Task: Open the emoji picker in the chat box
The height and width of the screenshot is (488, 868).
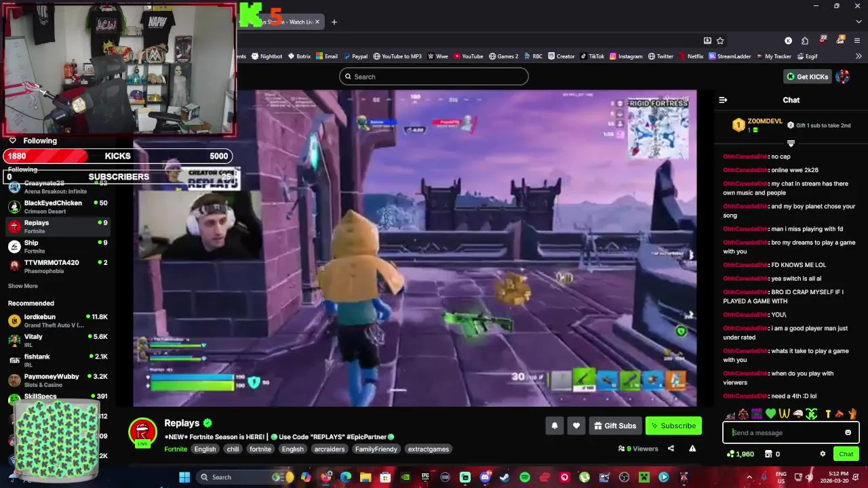Action: pyautogui.click(x=848, y=432)
